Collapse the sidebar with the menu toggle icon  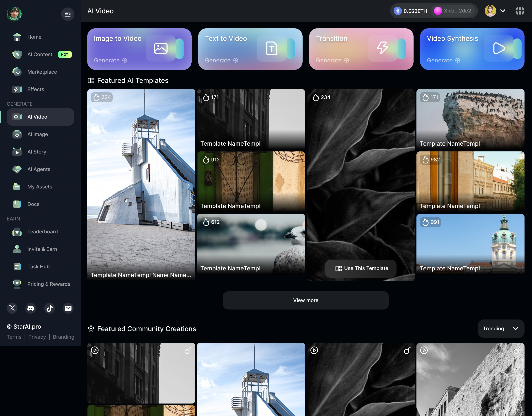point(68,14)
